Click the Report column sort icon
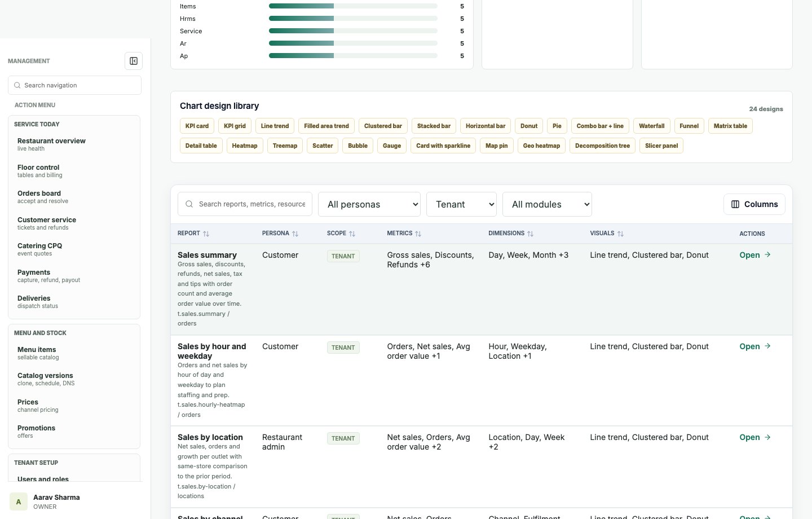812x519 pixels. [206, 234]
